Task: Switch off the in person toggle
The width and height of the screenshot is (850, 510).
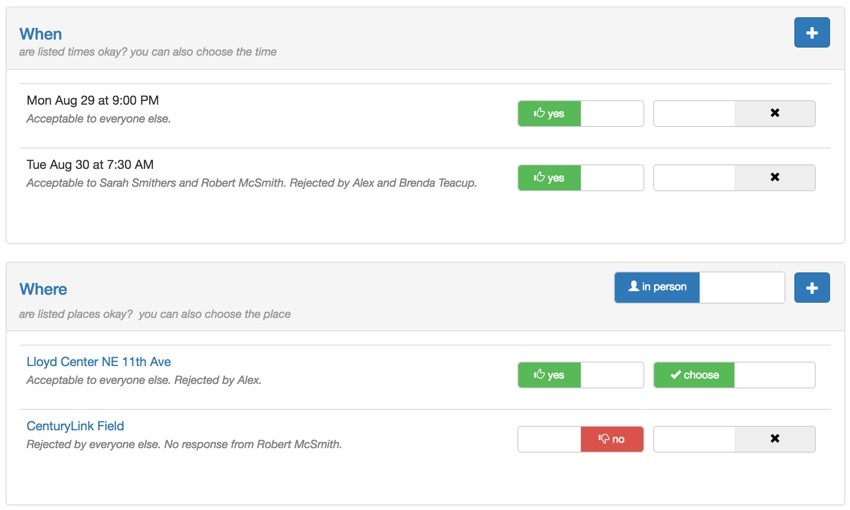Action: point(699,287)
